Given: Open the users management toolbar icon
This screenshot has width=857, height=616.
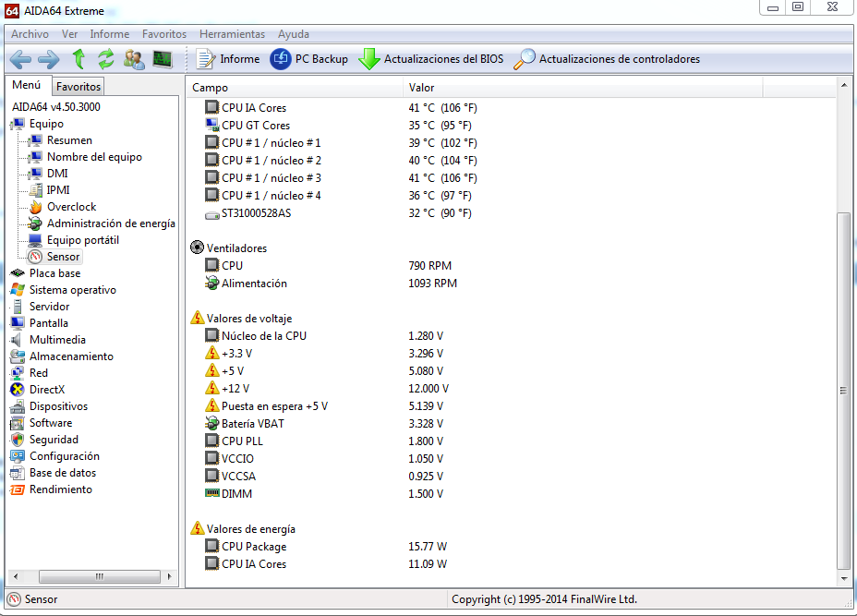Looking at the screenshot, I should pos(134,59).
